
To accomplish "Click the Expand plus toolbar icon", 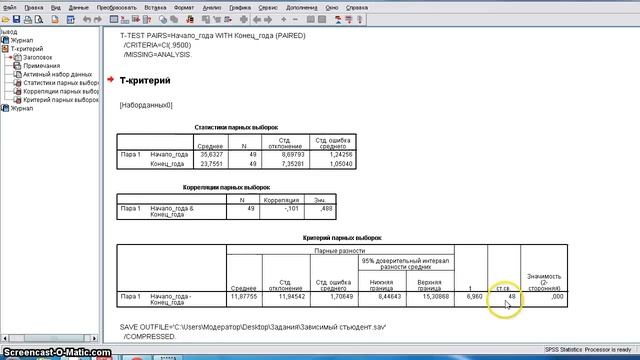I will [284, 20].
